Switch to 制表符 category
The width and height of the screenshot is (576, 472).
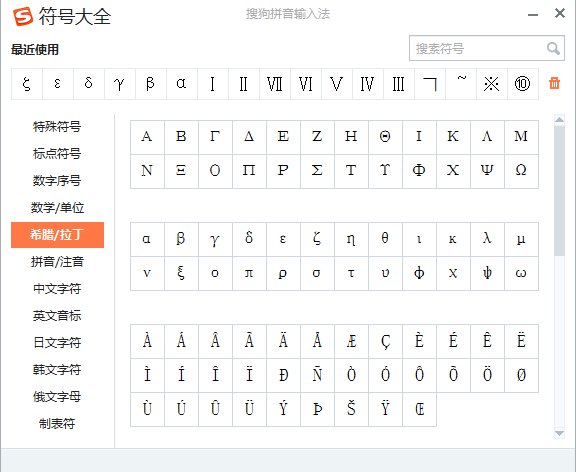pos(57,424)
